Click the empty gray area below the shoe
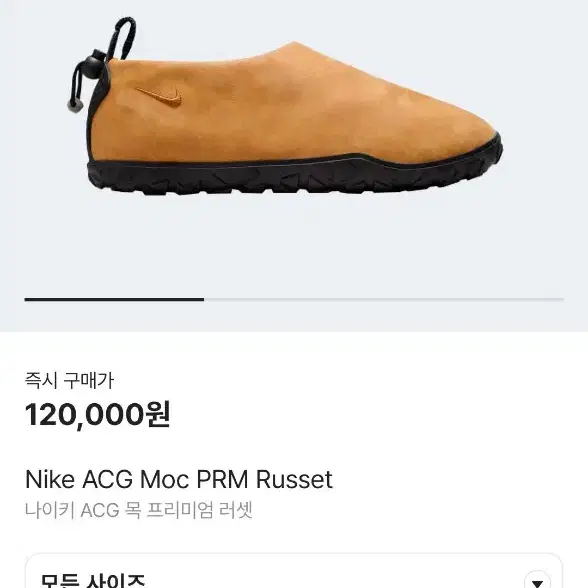This screenshot has width=588, height=588. point(294,248)
